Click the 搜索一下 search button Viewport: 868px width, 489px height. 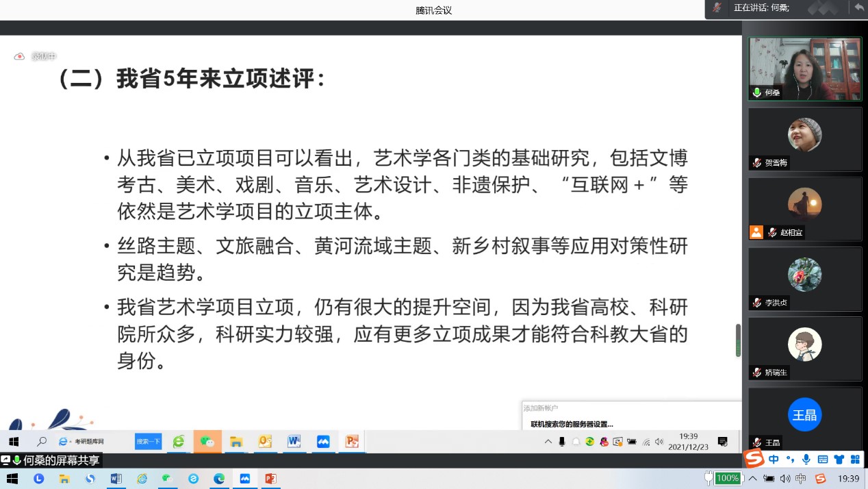(x=149, y=442)
